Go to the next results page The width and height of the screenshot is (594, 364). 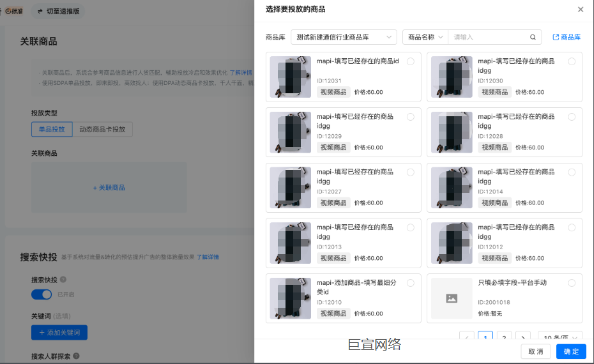522,336
